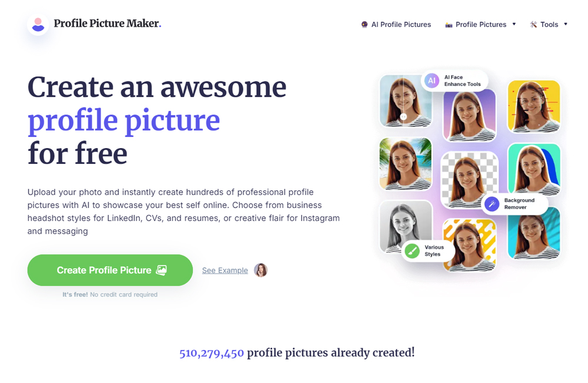The width and height of the screenshot is (588, 383).
Task: Open the See Example link
Action: click(225, 270)
